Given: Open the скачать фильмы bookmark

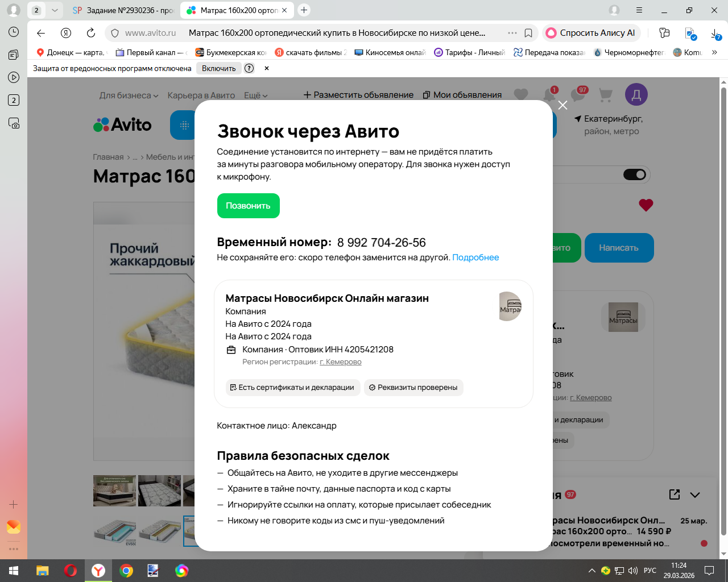Looking at the screenshot, I should coord(311,52).
